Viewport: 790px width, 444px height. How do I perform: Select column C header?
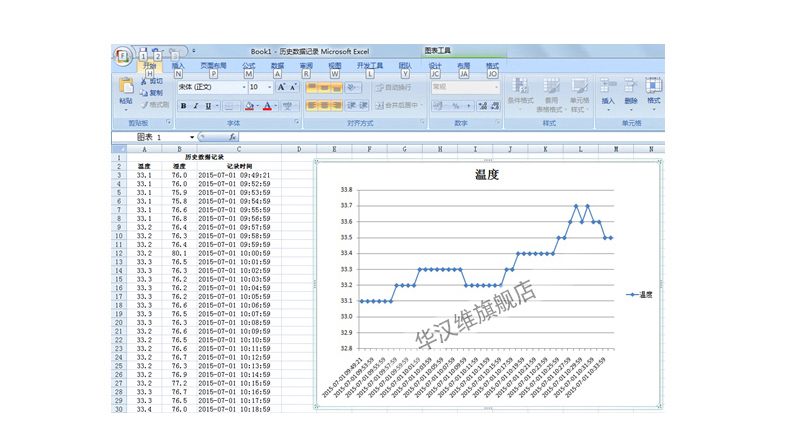(x=239, y=149)
